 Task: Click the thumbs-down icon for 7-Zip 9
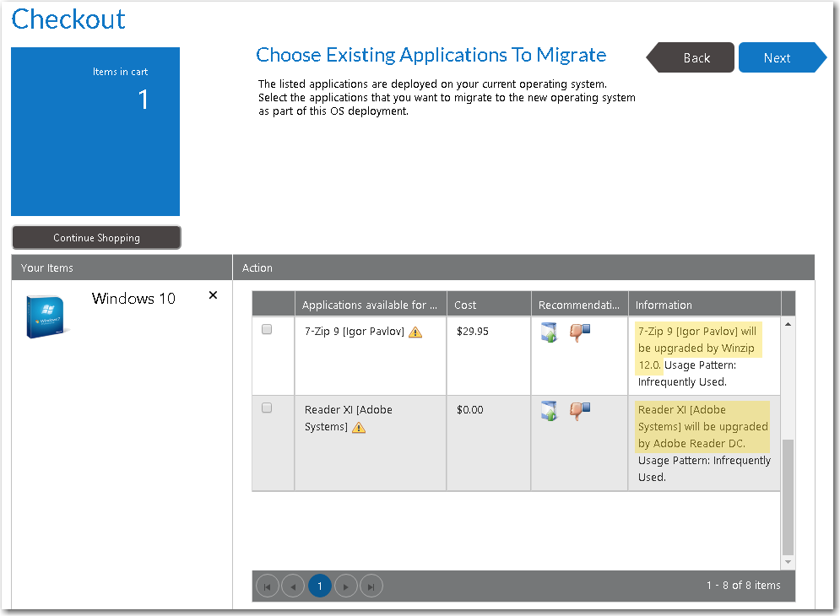coord(580,332)
